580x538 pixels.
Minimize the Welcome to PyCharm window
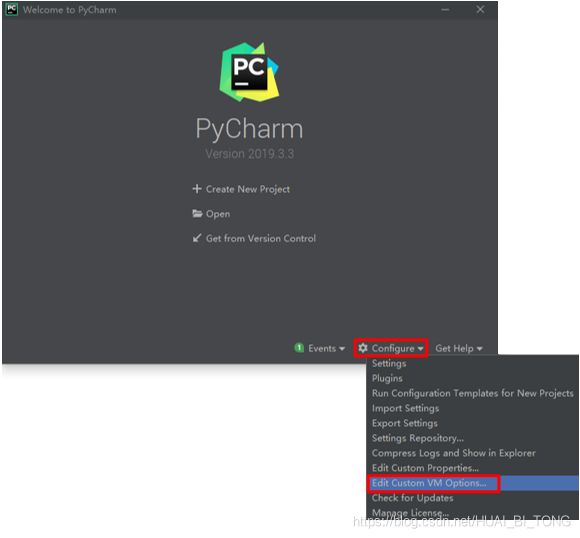click(445, 10)
